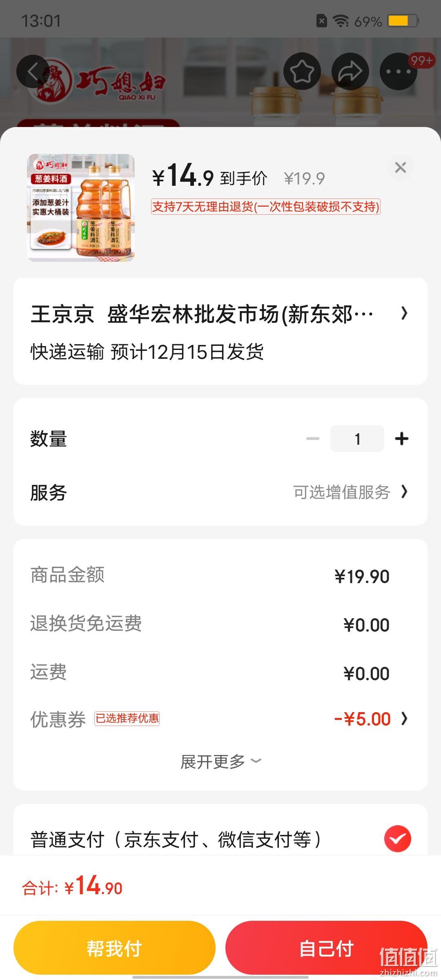Tap the battery indicator icon
Image resolution: width=441 pixels, height=980 pixels.
[403, 21]
